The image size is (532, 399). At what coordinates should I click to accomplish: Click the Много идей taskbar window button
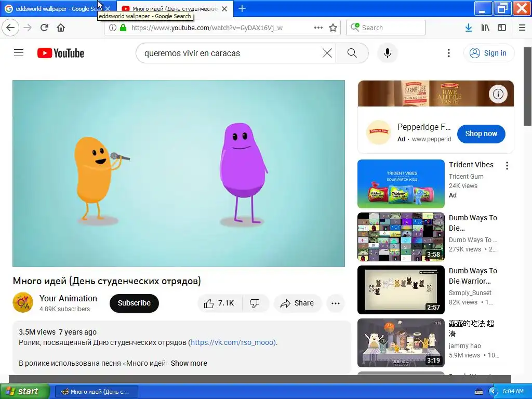96,392
